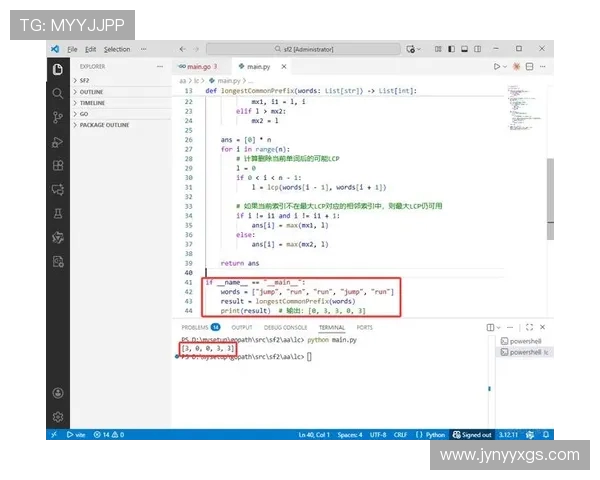Click the Python language mode in status bar
The width and height of the screenshot is (600, 480).
433,435
